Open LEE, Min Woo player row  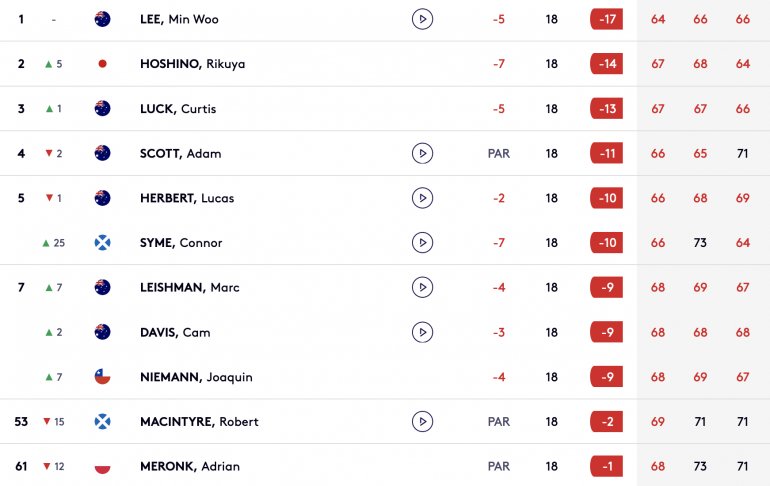tap(385, 20)
